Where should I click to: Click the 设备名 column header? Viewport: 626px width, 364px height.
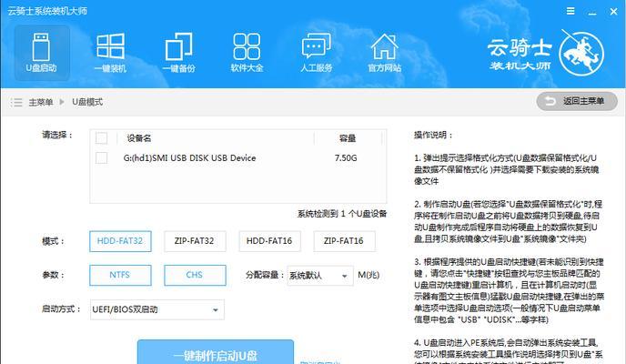139,138
